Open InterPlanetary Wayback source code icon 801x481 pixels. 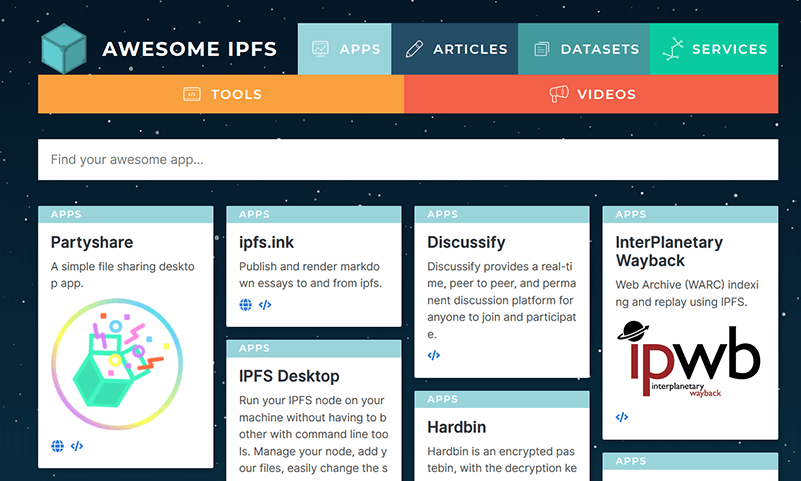pos(622,417)
